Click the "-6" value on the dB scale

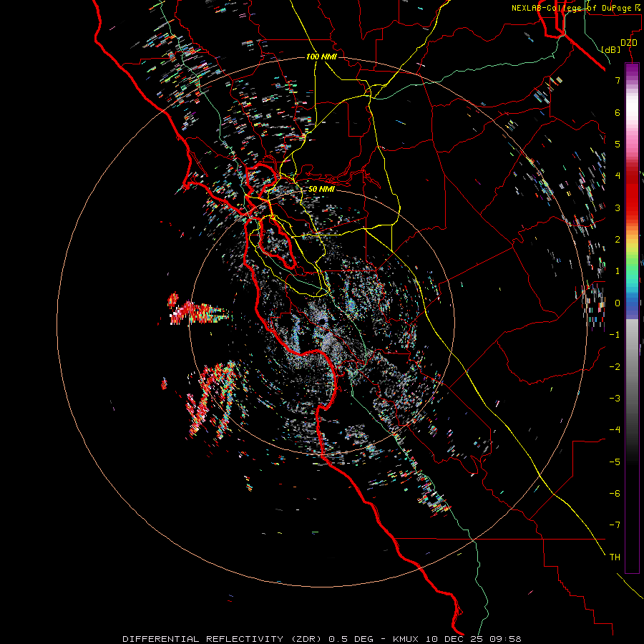pyautogui.click(x=615, y=494)
